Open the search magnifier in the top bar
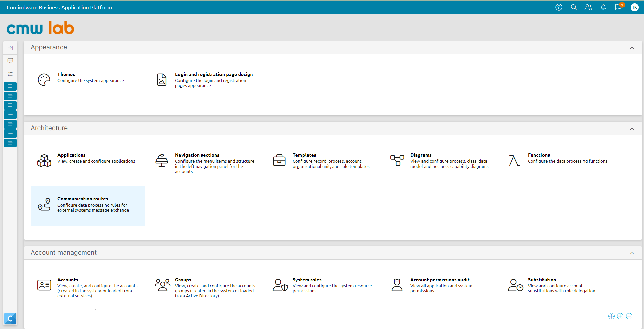Image resolution: width=644 pixels, height=329 pixels. click(574, 7)
